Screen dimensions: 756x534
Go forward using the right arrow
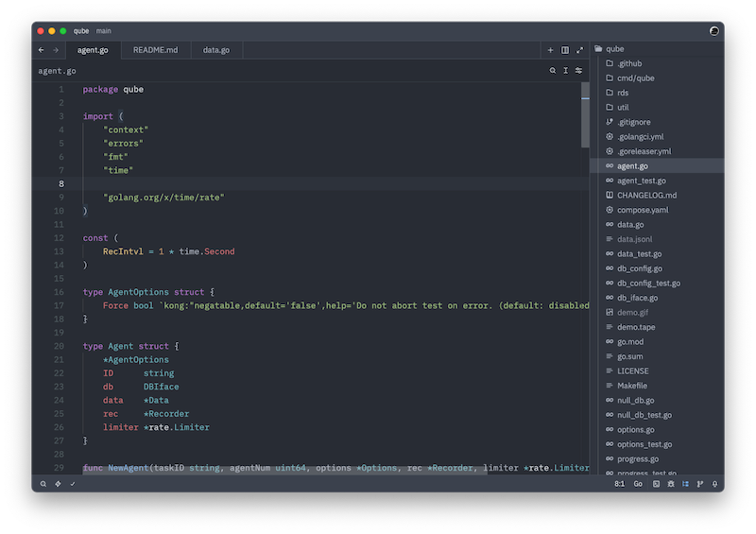pos(56,50)
